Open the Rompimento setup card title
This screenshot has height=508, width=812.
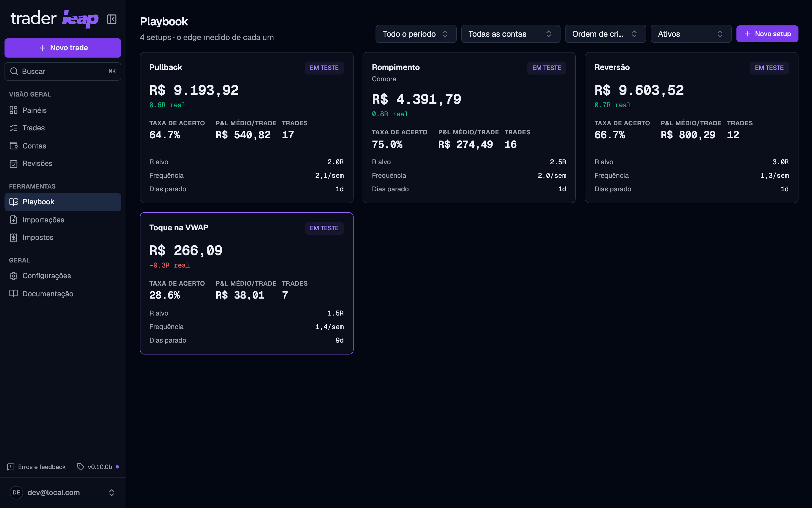pos(396,67)
